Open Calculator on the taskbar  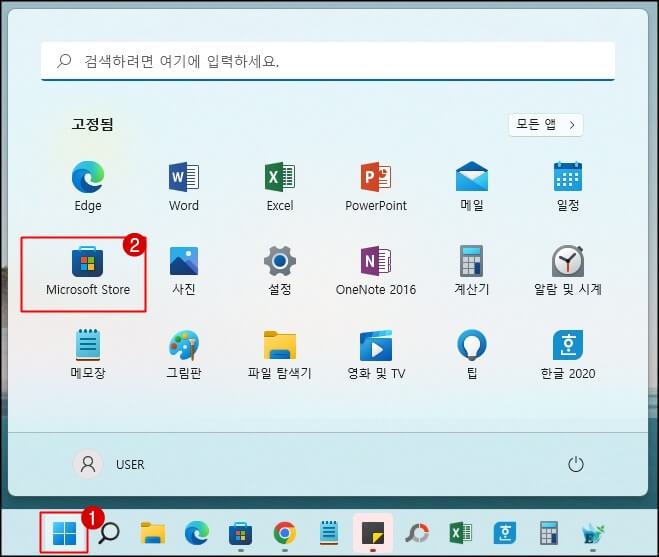[x=548, y=533]
